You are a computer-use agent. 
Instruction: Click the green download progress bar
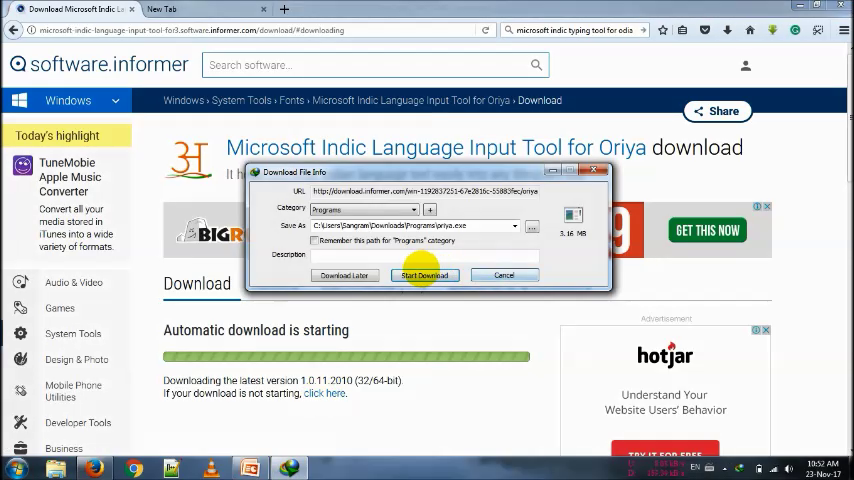[346, 357]
